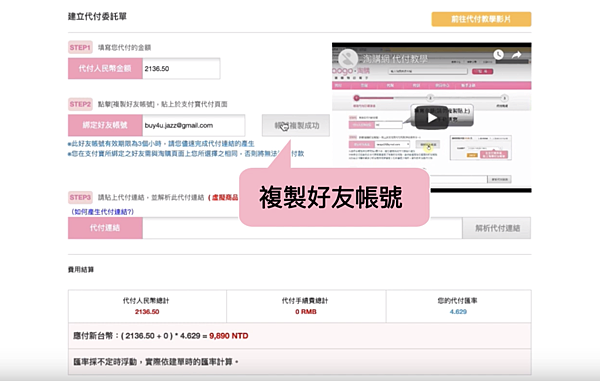Viewport: 600px width, 381px height.
Task: Open the video channel avatar icon
Action: coord(348,58)
